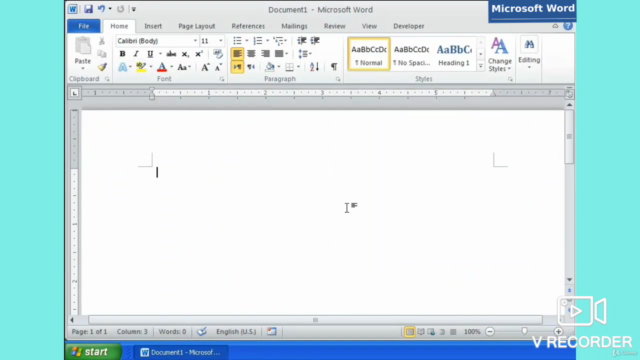Open the Paragraph dialog launcher
The height and width of the screenshot is (360, 640).
(x=338, y=79)
